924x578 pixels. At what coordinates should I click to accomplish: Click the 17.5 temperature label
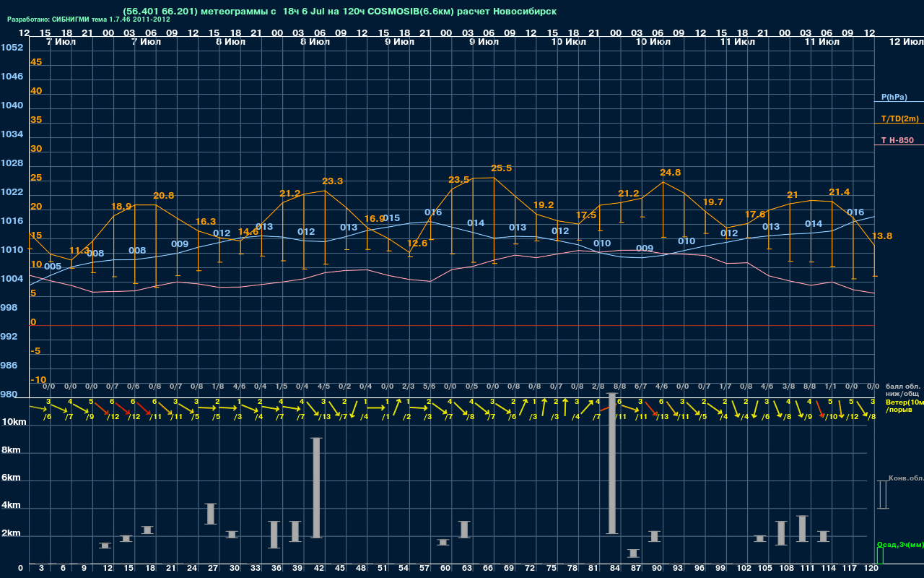click(586, 215)
